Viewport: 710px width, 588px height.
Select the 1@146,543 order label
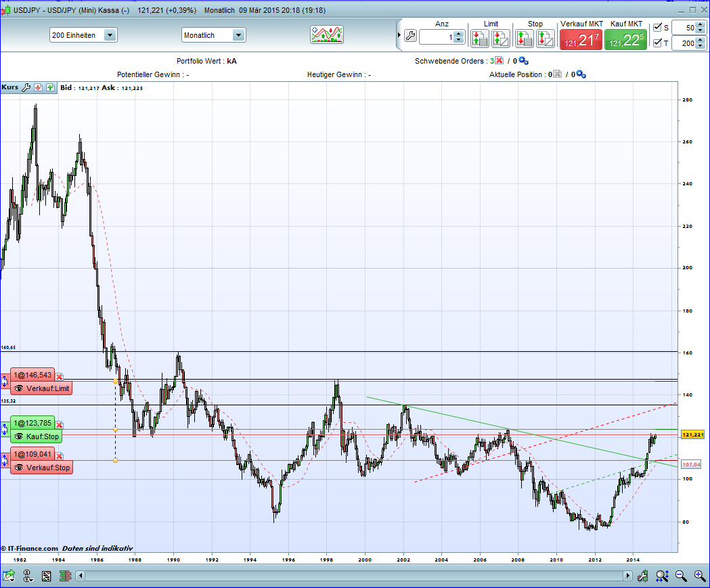pyautogui.click(x=32, y=375)
